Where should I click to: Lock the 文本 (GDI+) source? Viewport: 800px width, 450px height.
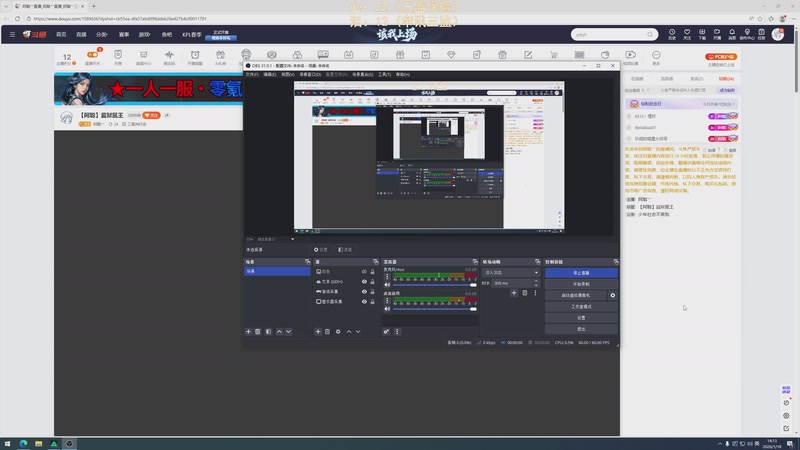372,282
